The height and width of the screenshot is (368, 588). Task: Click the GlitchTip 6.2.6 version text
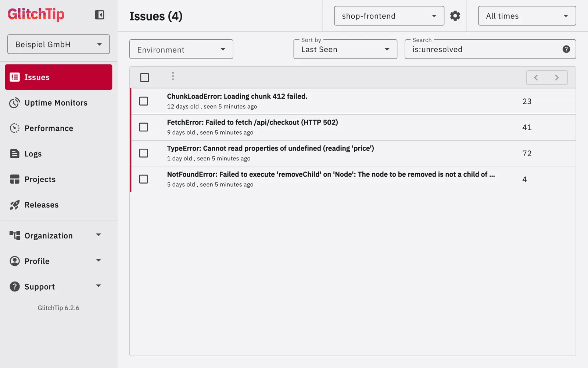point(58,308)
